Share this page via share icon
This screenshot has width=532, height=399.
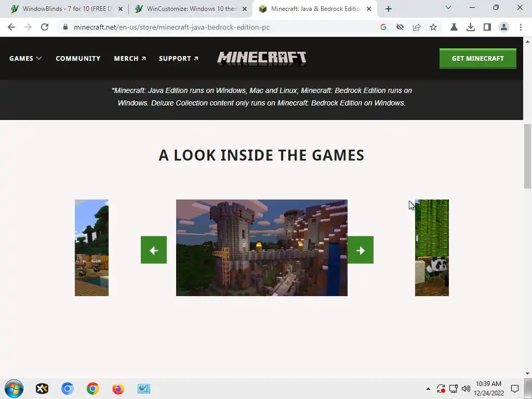point(417,27)
